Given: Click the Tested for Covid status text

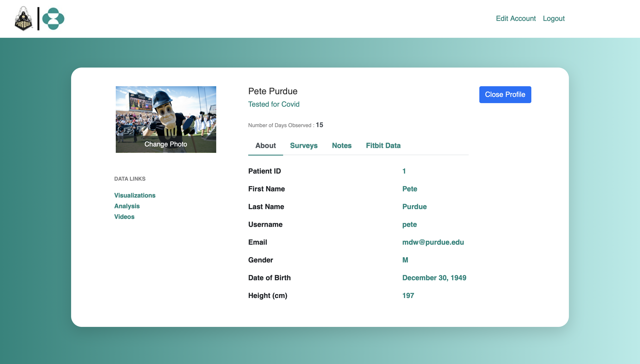Looking at the screenshot, I should pos(274,104).
